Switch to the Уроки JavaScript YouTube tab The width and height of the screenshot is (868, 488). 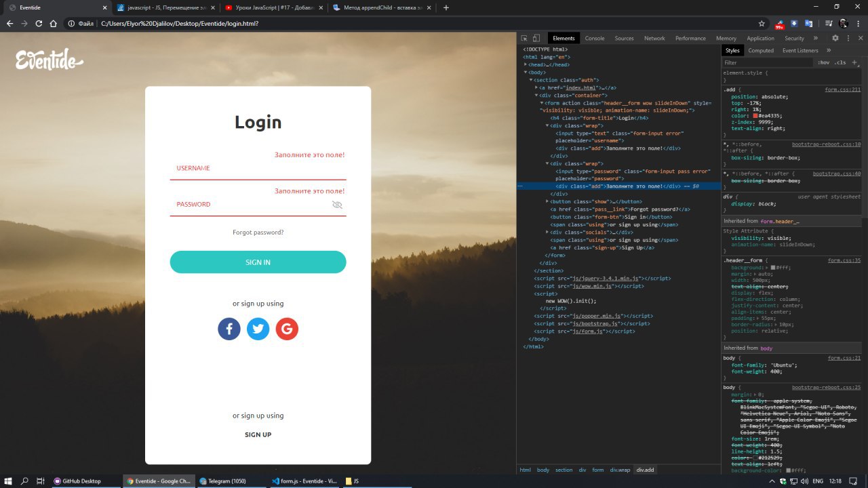pyautogui.click(x=273, y=7)
